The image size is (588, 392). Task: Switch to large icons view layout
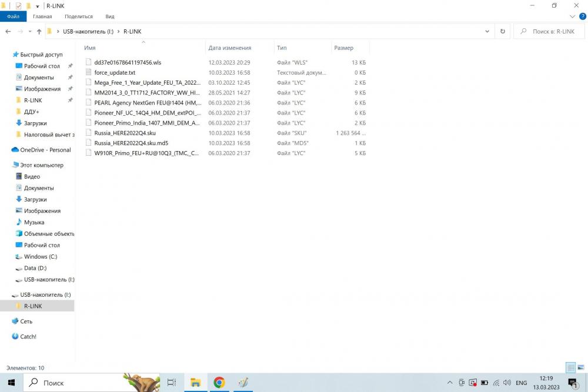tap(581, 368)
